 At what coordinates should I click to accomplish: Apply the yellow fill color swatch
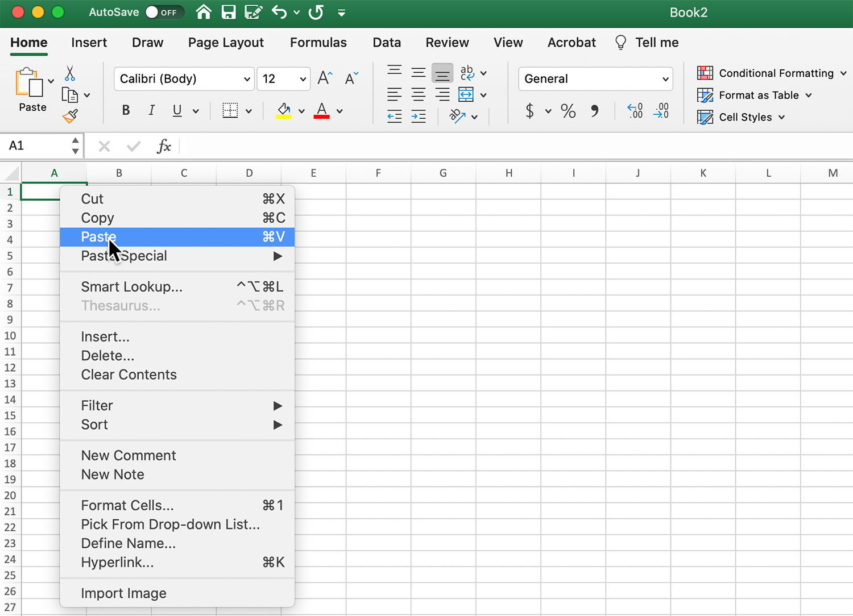(284, 111)
